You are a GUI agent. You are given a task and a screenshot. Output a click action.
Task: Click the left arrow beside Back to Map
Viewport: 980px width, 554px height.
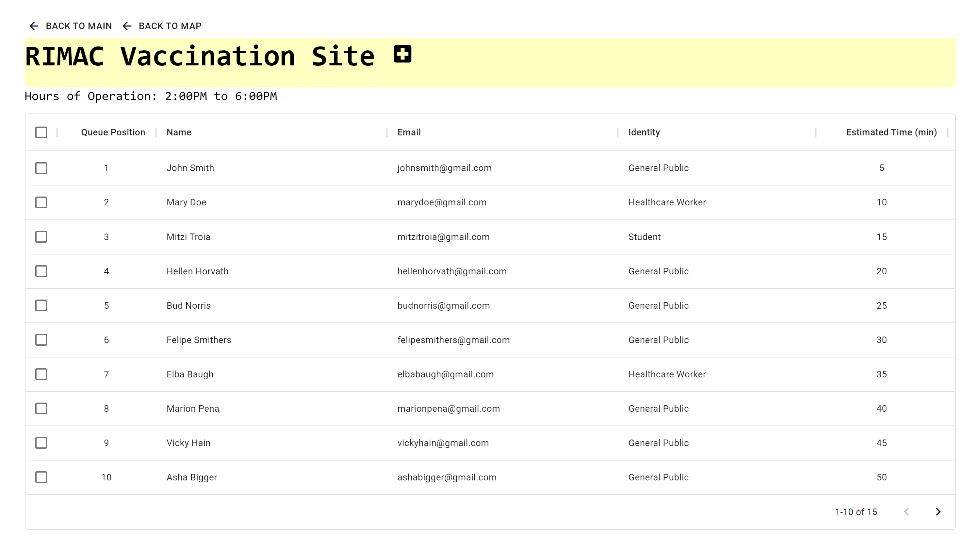tap(127, 26)
